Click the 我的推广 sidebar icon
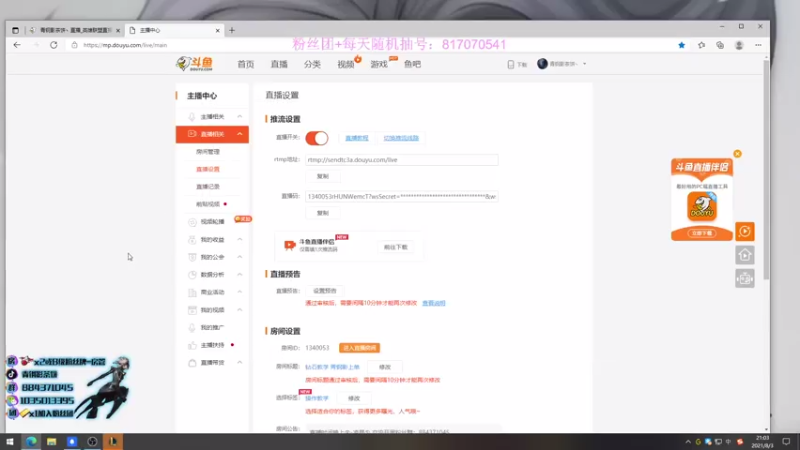This screenshot has height=450, width=800. [192, 328]
